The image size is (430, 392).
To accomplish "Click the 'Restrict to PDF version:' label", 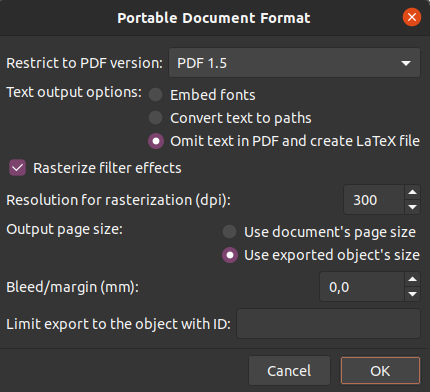I will click(x=84, y=63).
